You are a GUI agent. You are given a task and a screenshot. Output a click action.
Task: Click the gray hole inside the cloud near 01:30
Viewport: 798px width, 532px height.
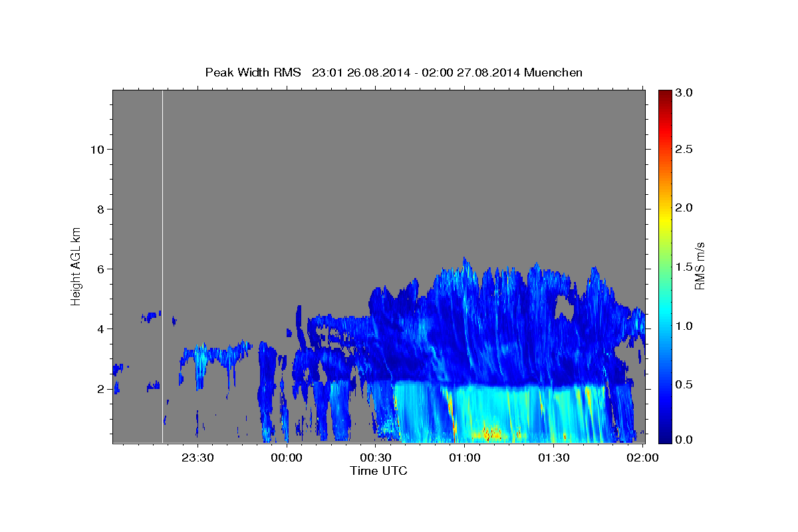[566, 307]
